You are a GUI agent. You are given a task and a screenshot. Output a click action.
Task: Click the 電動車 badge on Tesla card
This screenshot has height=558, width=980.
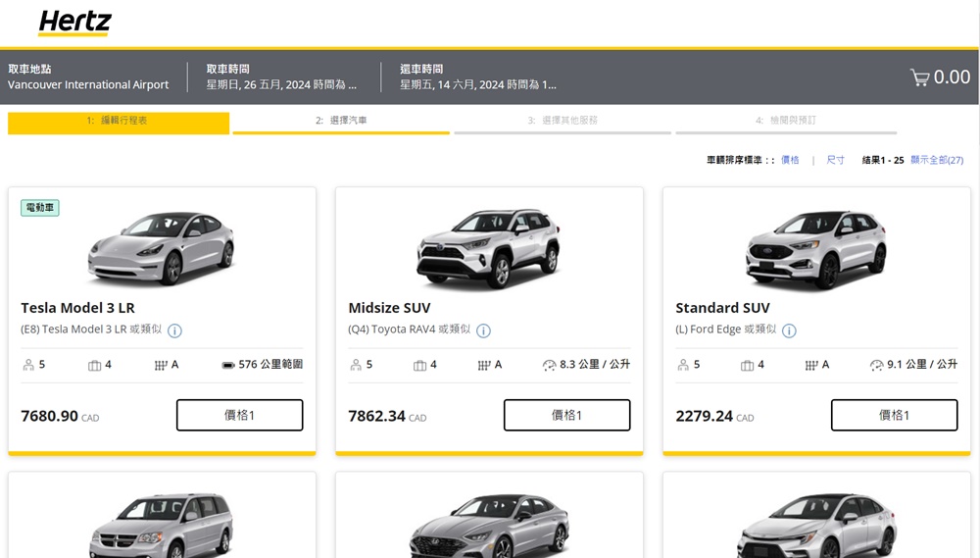point(40,208)
